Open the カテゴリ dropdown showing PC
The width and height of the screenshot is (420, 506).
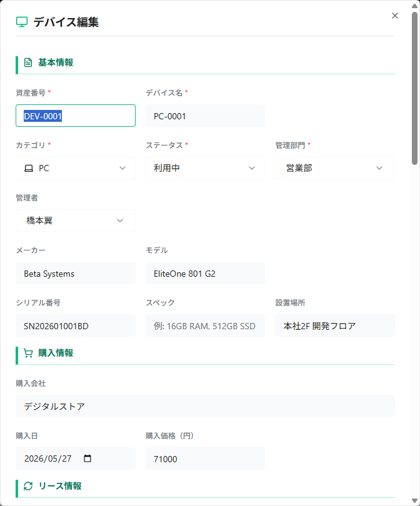[76, 168]
